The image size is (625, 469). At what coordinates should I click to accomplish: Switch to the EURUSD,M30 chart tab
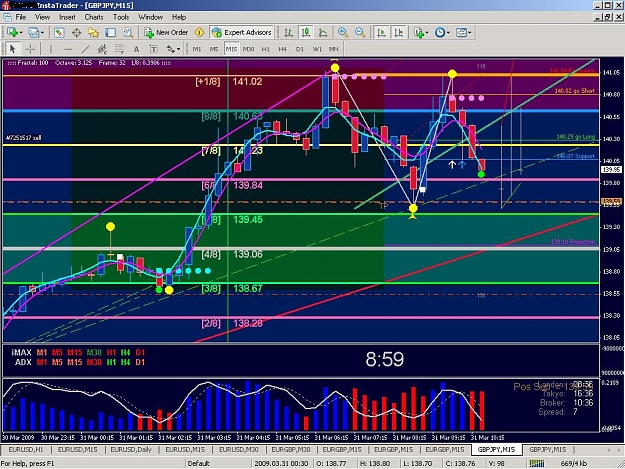(x=238, y=449)
